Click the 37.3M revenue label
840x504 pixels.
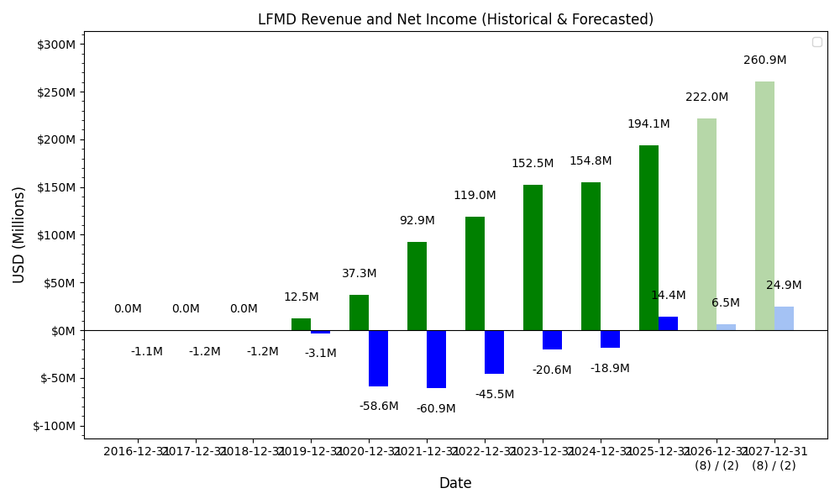coord(359,273)
